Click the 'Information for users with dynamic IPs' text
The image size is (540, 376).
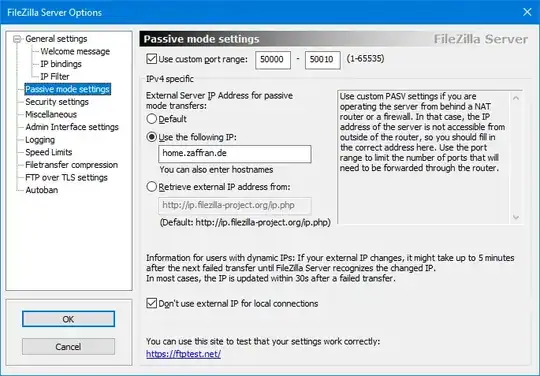point(330,268)
